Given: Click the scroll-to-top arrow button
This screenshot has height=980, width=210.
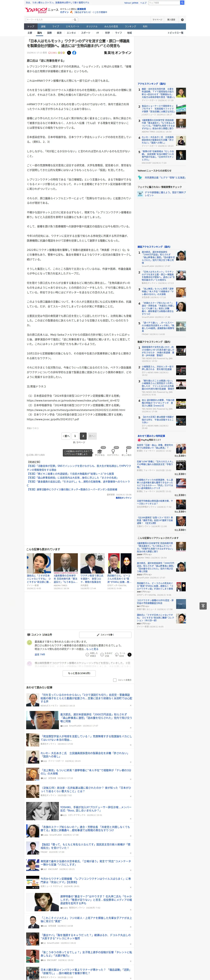Looking at the screenshot, I should 203,606.
